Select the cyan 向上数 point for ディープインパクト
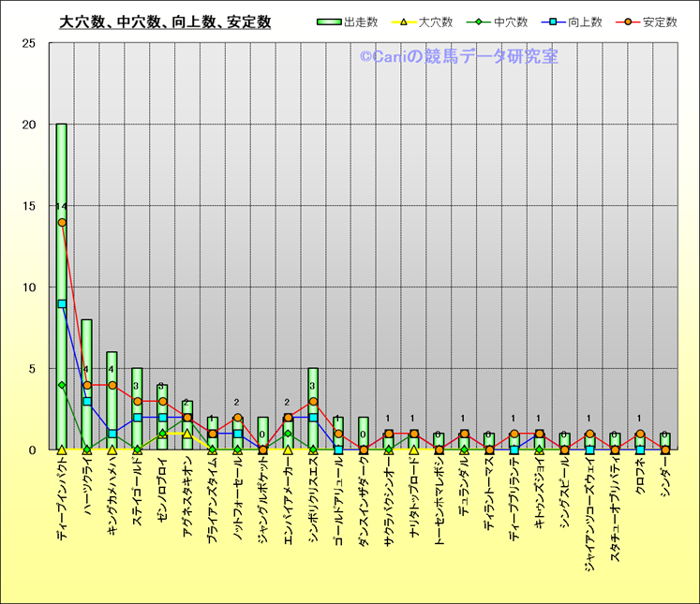The height and width of the screenshot is (604, 700). tap(62, 303)
